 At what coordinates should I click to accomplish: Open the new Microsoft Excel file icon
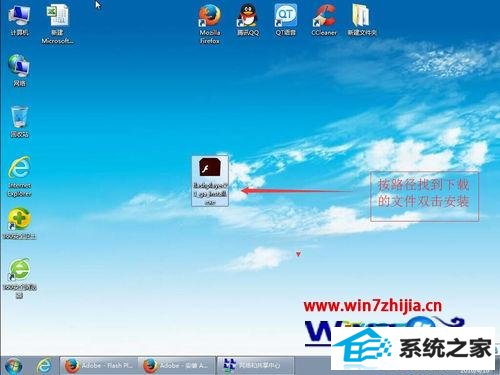57,23
